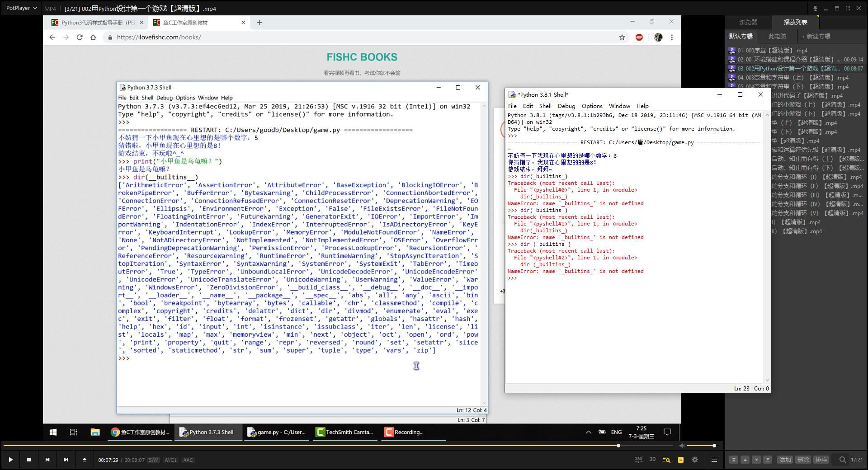Toggle 3D video mode

click(652, 460)
